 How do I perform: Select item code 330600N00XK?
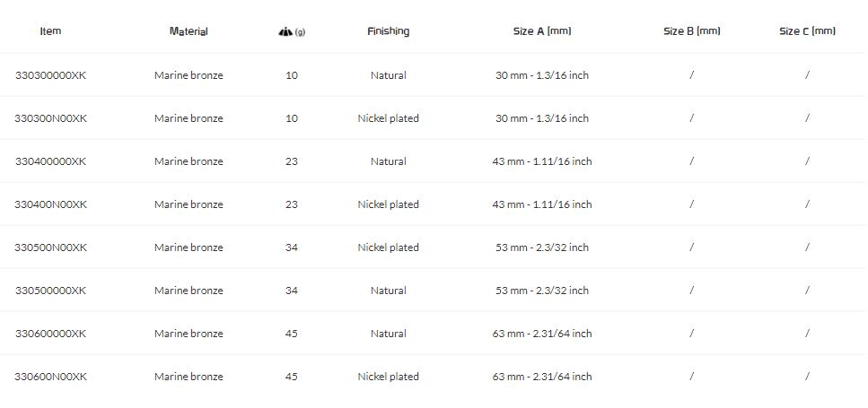coord(50,377)
